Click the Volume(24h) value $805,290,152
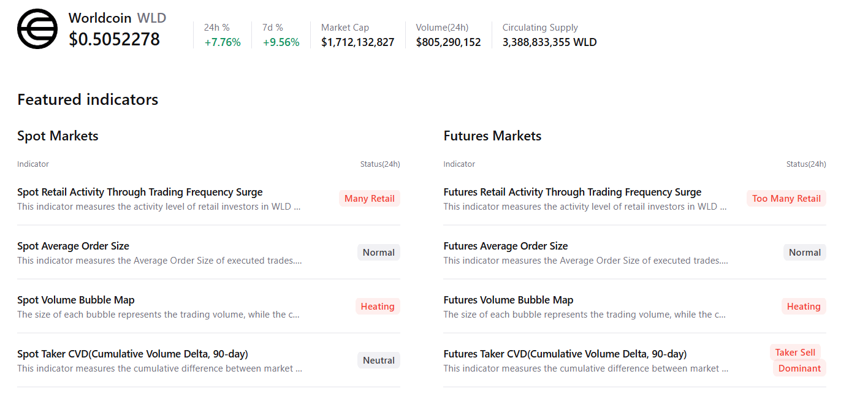The width and height of the screenshot is (868, 401). (x=449, y=42)
